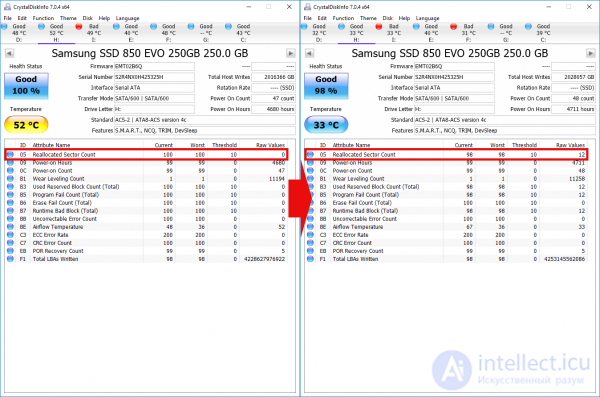
Task: Click Transfer Mode field in 98 % window
Action: point(454,98)
